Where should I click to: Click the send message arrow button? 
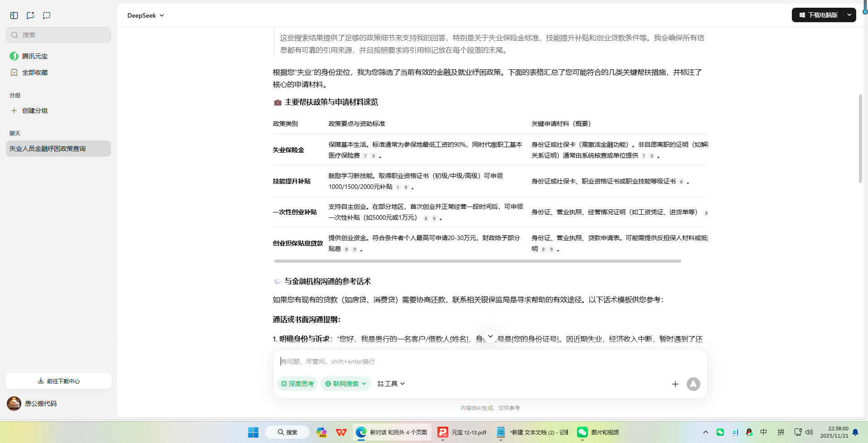[x=693, y=384]
